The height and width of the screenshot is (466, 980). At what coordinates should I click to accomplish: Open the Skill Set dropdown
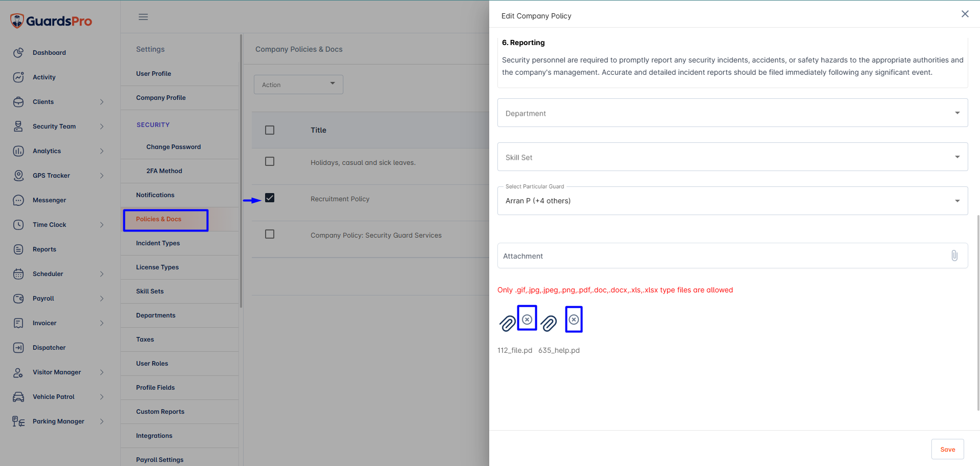[x=732, y=157]
